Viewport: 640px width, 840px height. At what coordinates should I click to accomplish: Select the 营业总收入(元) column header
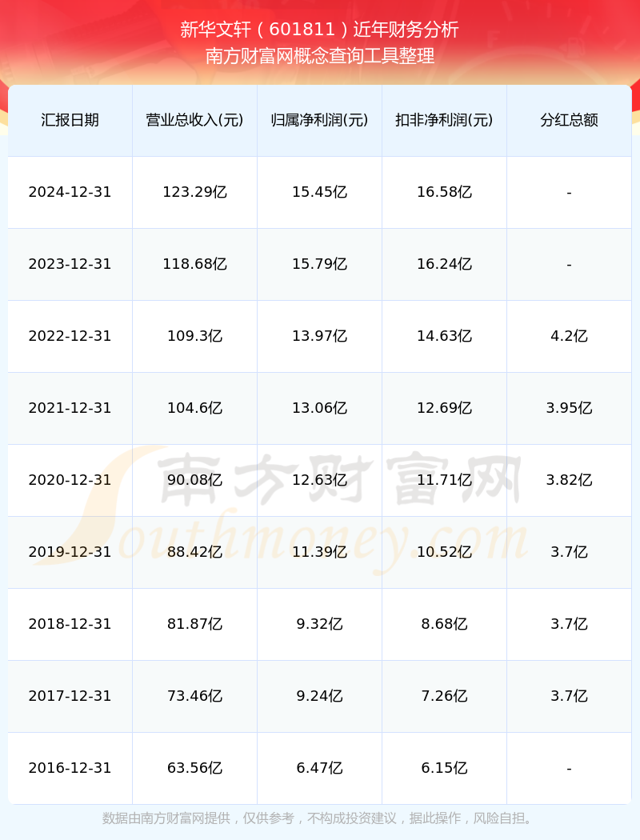tap(195, 120)
